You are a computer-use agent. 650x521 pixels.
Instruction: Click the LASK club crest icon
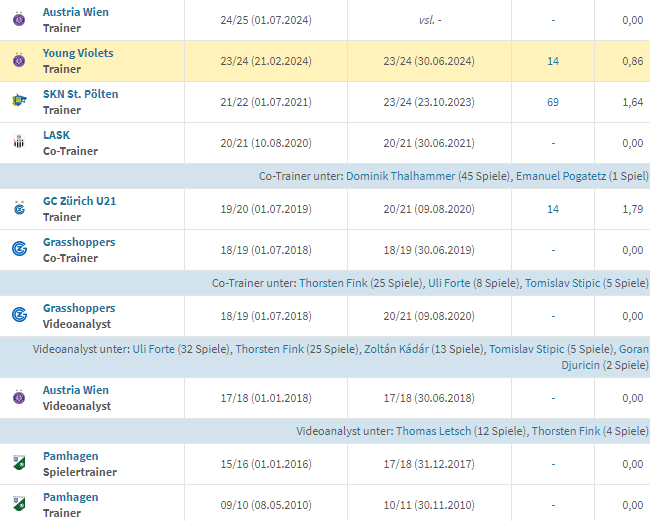[x=17, y=143]
